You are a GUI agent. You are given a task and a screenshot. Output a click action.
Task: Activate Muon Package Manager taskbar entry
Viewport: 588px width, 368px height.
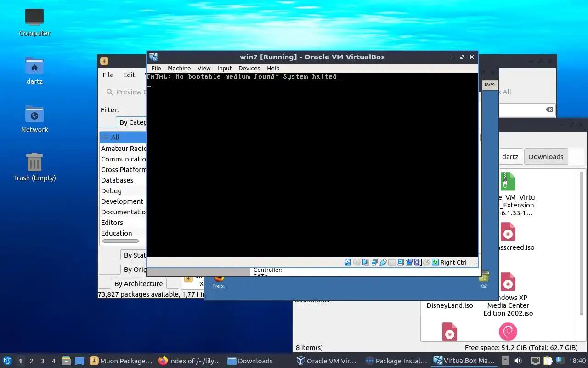(121, 361)
